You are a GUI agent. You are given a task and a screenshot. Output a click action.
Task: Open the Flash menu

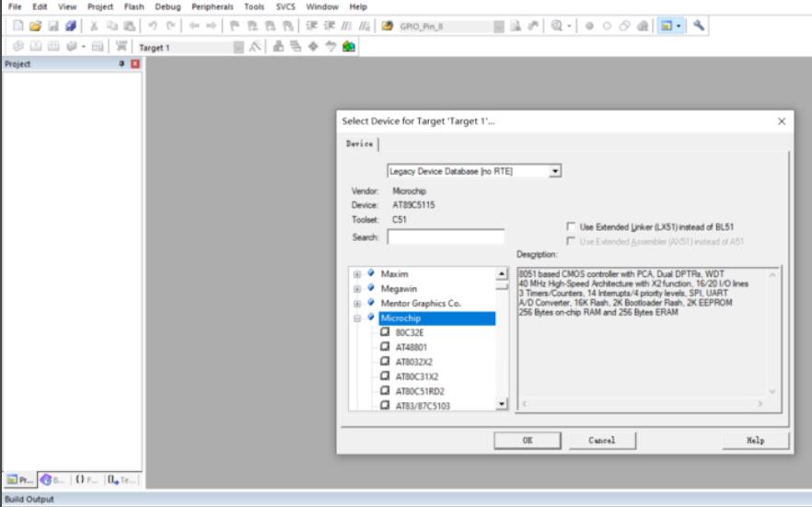coord(134,6)
